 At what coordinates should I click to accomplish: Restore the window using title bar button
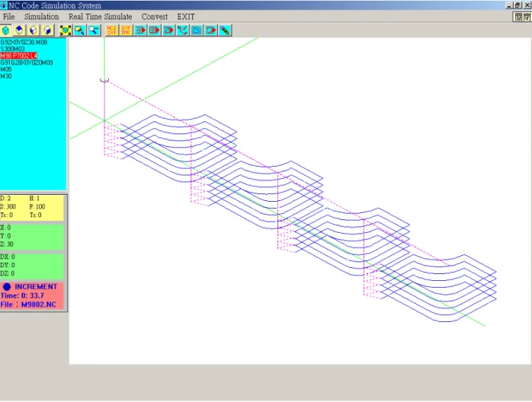(x=518, y=5)
